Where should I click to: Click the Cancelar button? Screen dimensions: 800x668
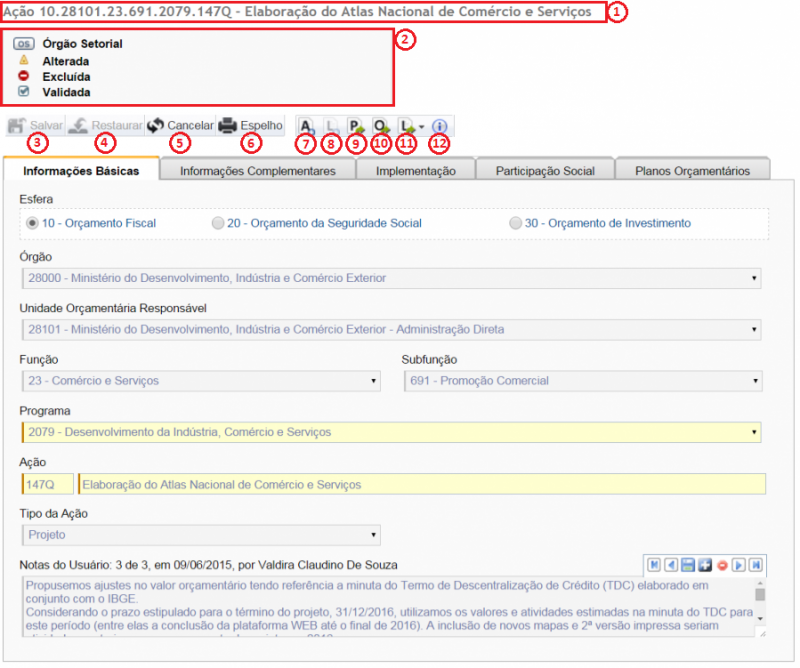[180, 126]
